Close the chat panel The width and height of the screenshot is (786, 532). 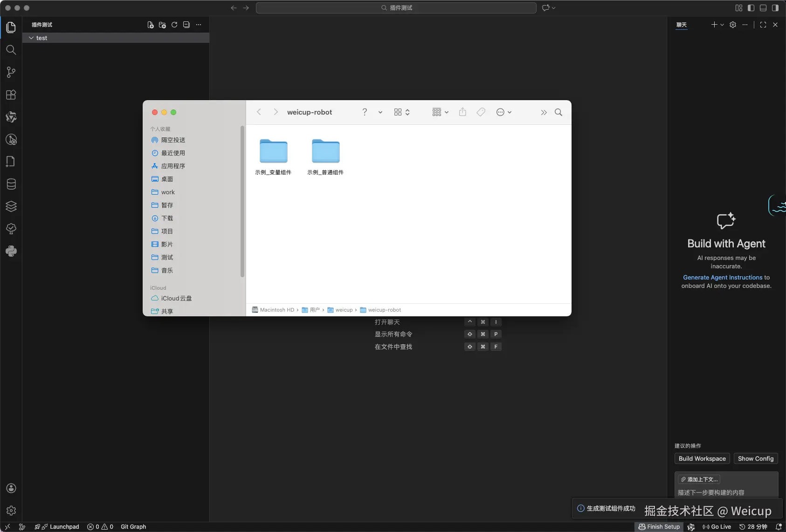click(x=775, y=25)
